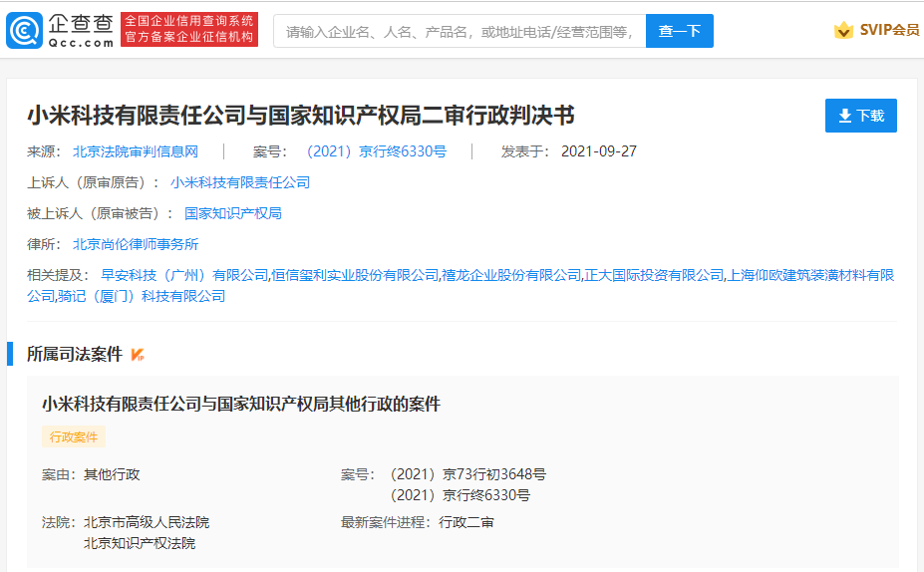
Task: Click court name 北京知识产权法院
Action: [140, 543]
